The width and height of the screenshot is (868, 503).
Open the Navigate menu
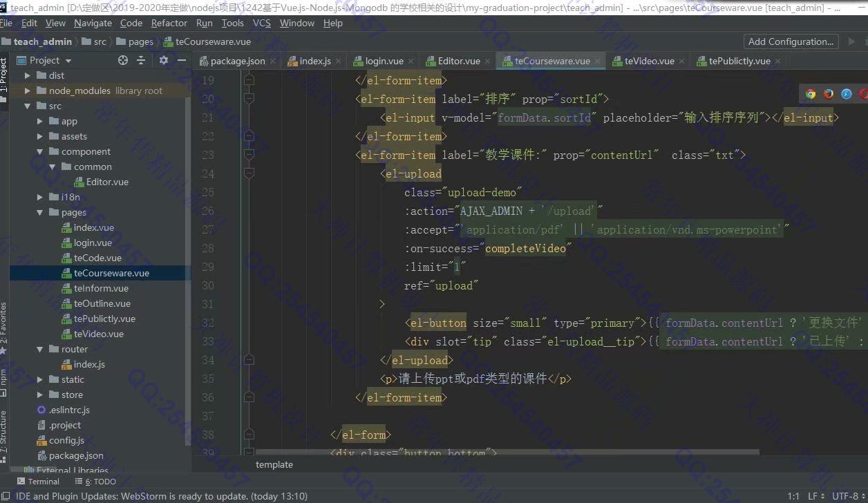[x=93, y=23]
